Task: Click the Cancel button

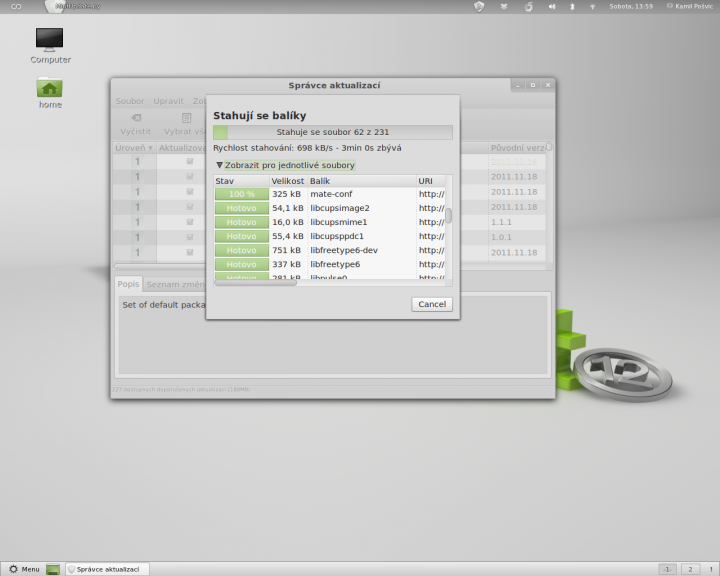Action: (x=432, y=304)
